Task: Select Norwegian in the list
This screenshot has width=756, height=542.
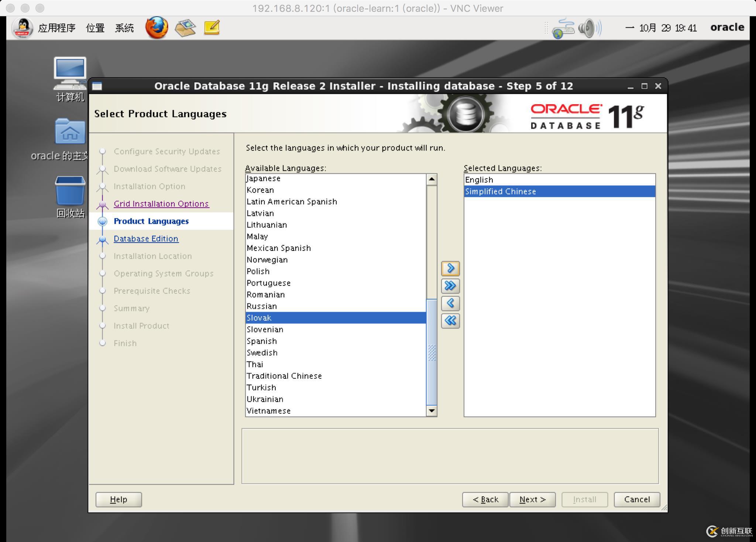Action: point(336,260)
